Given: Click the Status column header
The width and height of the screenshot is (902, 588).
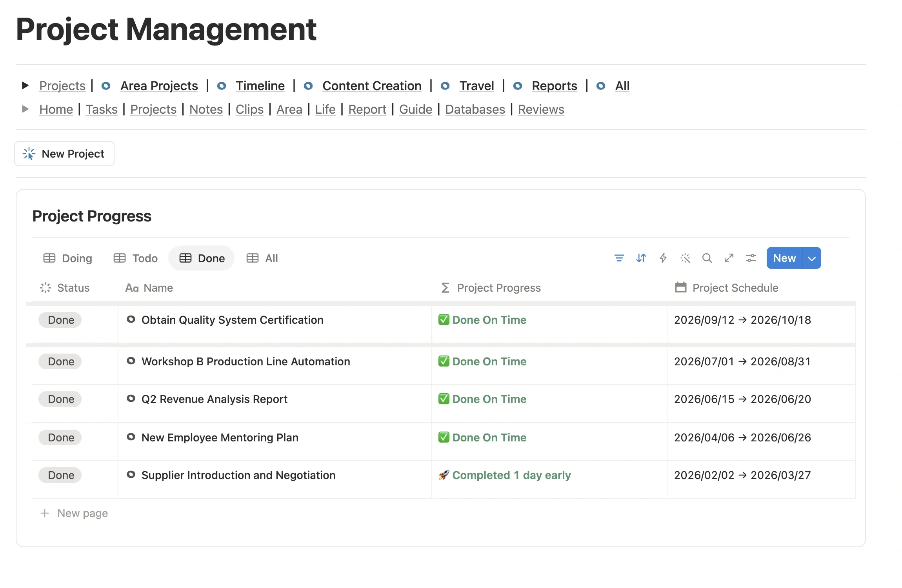Looking at the screenshot, I should point(65,288).
